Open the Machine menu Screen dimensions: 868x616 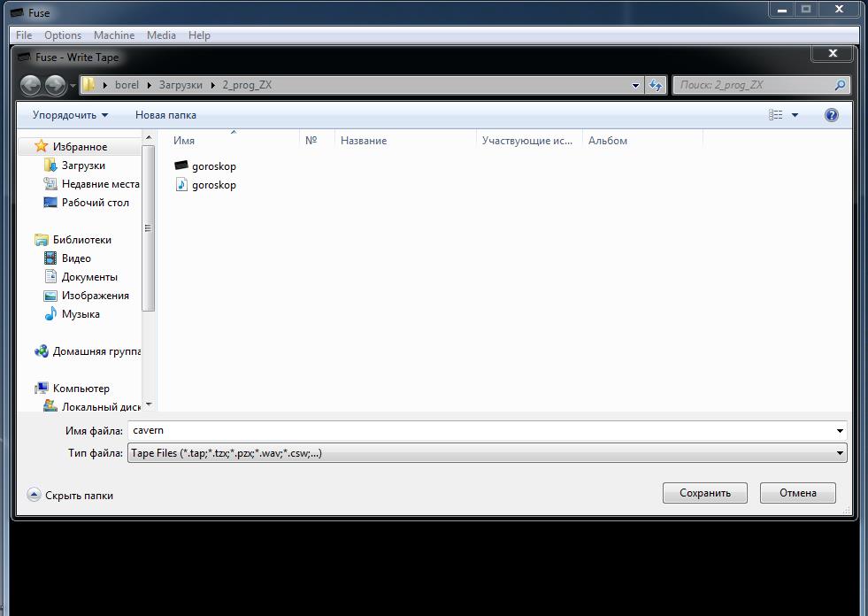coord(114,35)
